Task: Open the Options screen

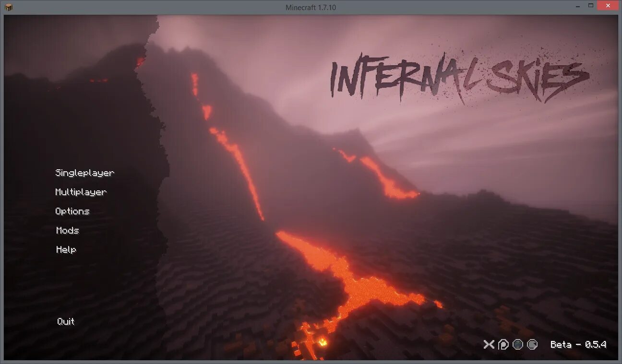Action: [72, 211]
